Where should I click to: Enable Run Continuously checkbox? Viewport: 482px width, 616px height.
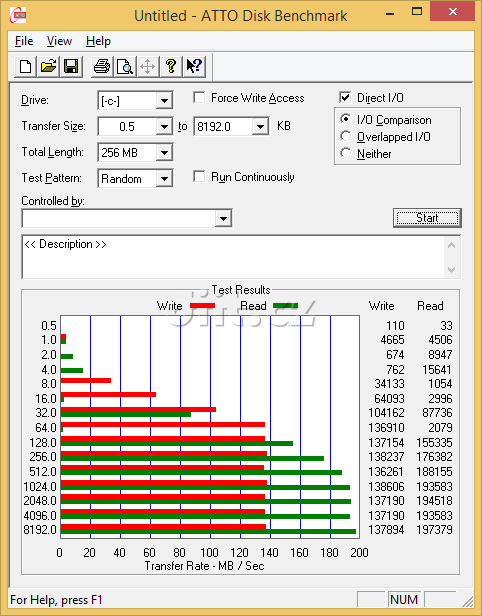[199, 177]
